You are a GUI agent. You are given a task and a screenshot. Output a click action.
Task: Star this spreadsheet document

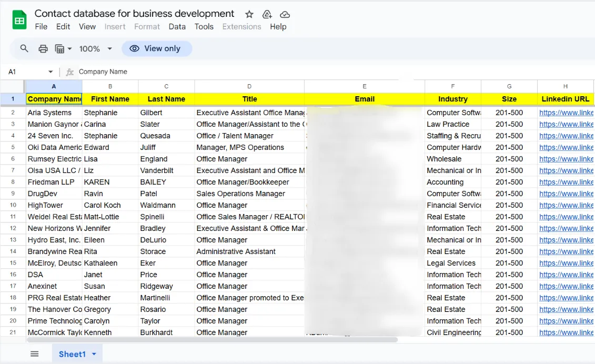(x=249, y=14)
